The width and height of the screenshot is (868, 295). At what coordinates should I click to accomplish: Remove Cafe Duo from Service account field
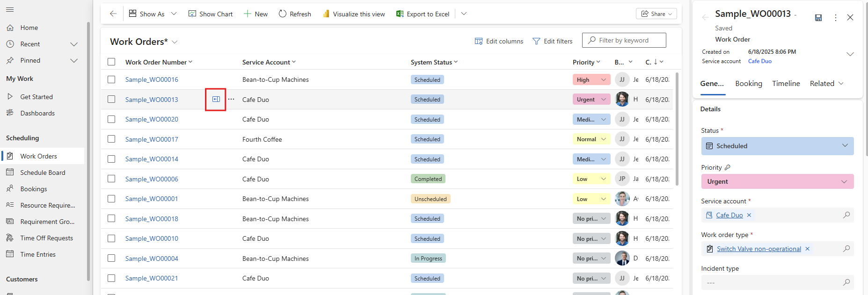749,215
